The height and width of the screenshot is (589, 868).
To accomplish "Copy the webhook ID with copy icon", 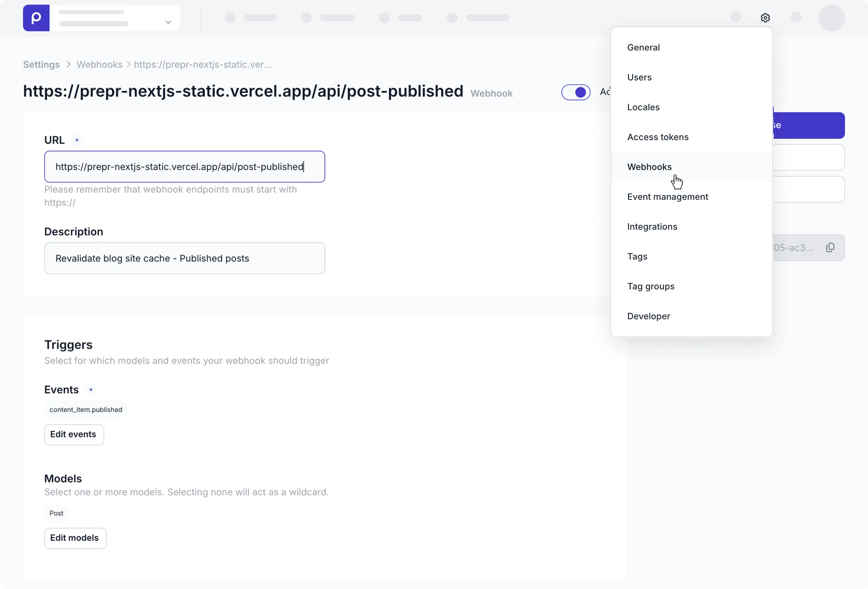I will click(830, 247).
